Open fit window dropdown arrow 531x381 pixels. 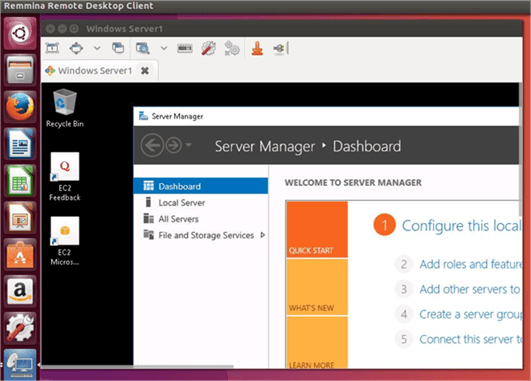pyautogui.click(x=97, y=48)
